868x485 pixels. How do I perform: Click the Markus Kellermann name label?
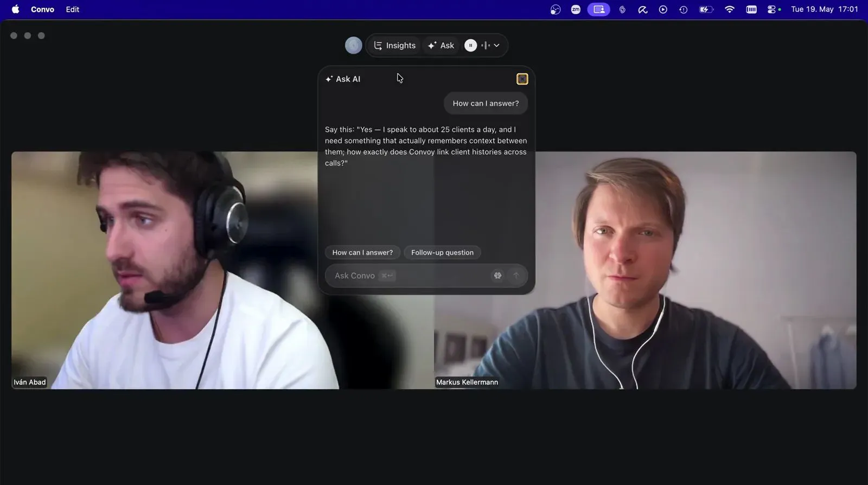[x=467, y=382]
